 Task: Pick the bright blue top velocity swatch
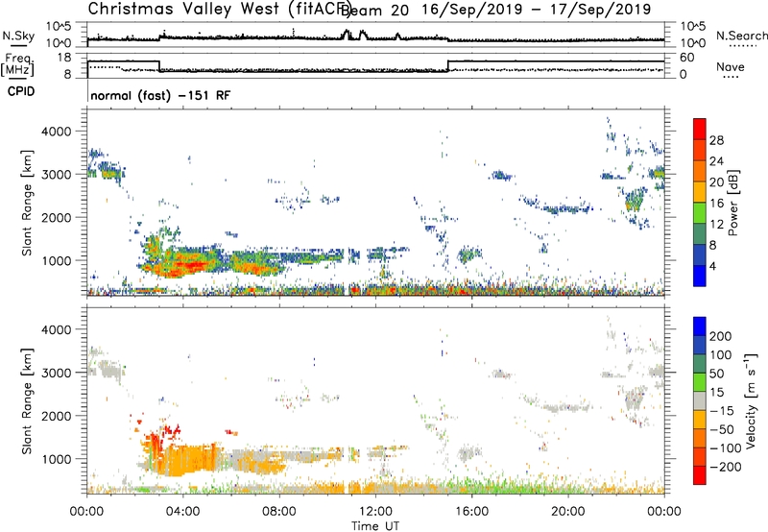(700, 326)
